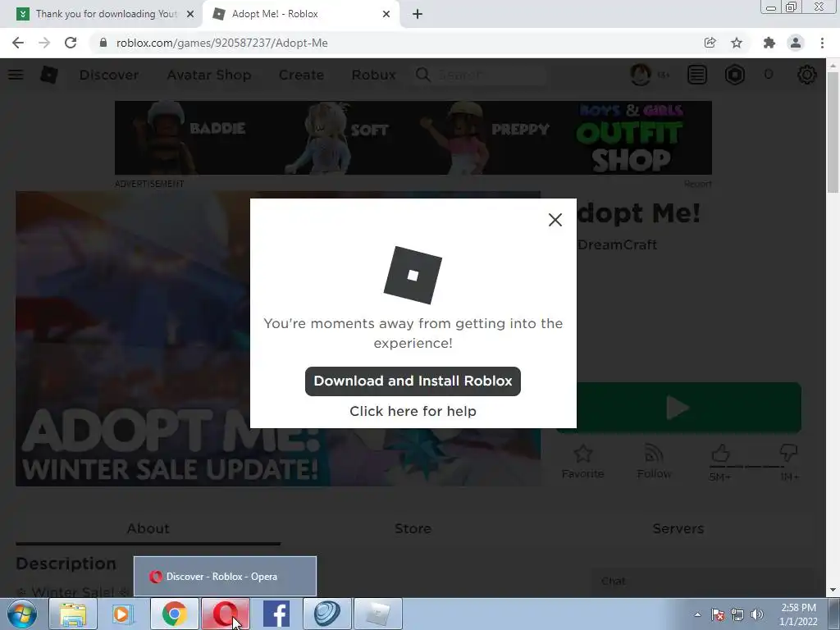This screenshot has width=840, height=630.
Task: Open Chrome profile avatar button
Action: pyautogui.click(x=796, y=43)
